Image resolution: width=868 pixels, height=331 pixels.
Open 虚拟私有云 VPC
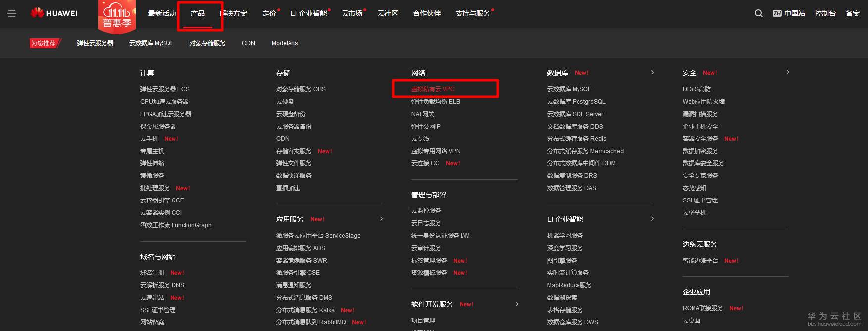pyautogui.click(x=433, y=89)
